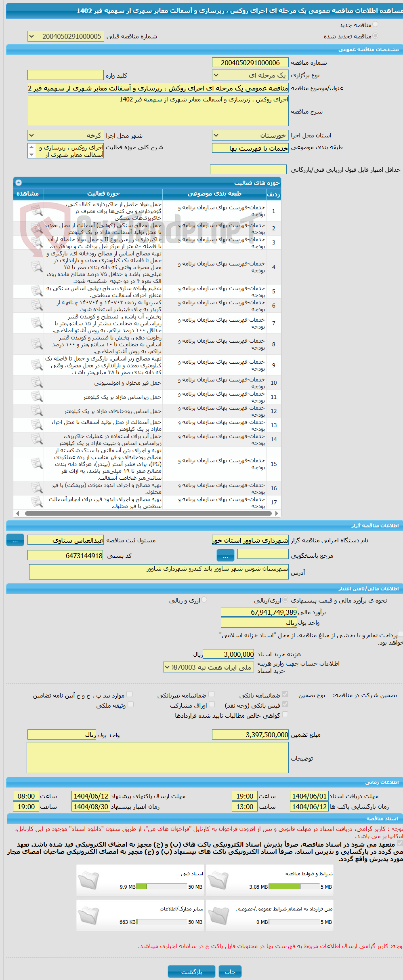
Task: Click the شرایط و ضوابط مناقصه size bar
Action: [294, 887]
